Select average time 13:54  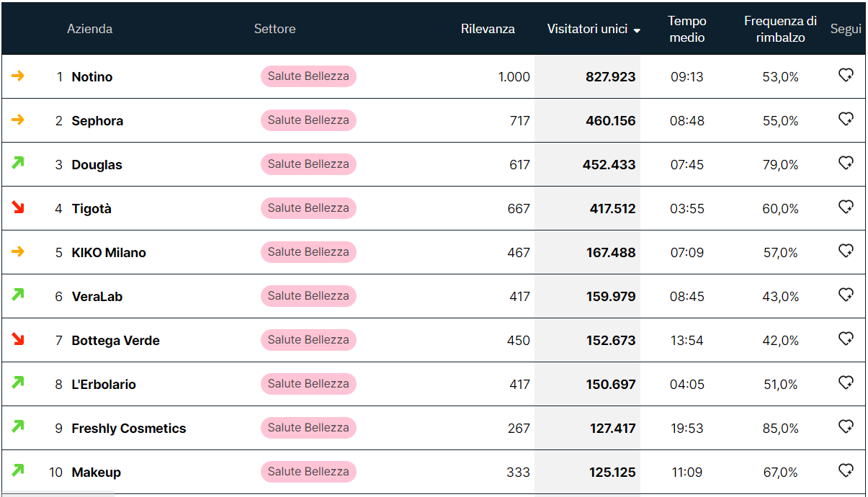pos(687,341)
